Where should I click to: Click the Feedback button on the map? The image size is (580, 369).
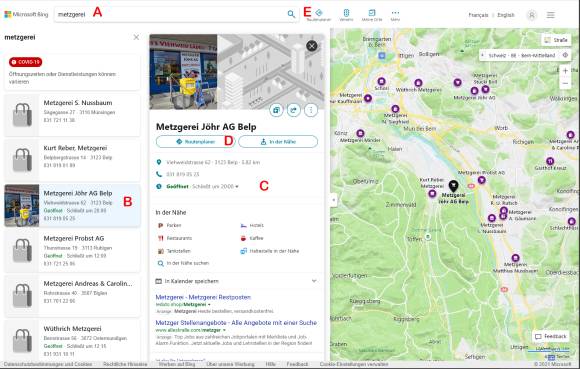pos(550,336)
